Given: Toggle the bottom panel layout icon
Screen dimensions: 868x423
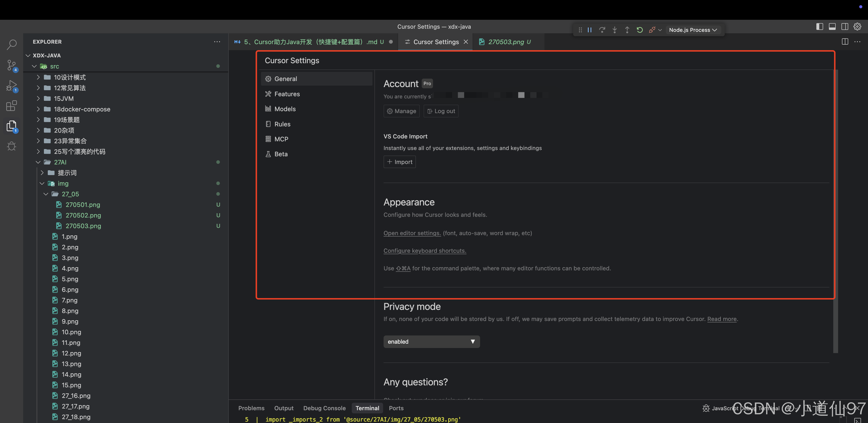Looking at the screenshot, I should pos(832,27).
